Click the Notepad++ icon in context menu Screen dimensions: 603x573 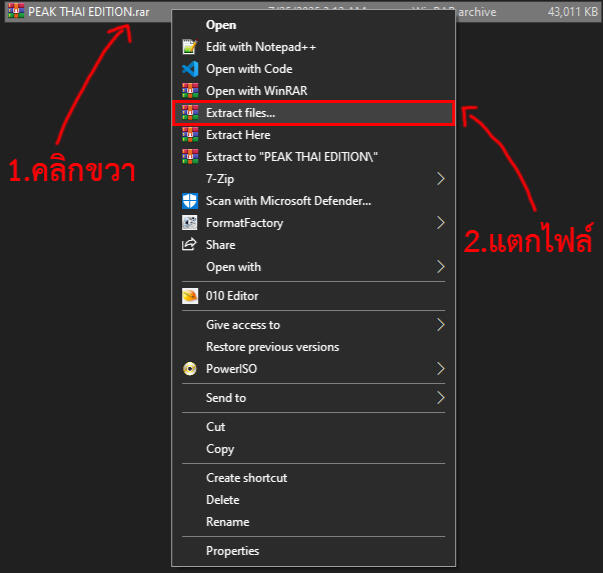(x=190, y=47)
